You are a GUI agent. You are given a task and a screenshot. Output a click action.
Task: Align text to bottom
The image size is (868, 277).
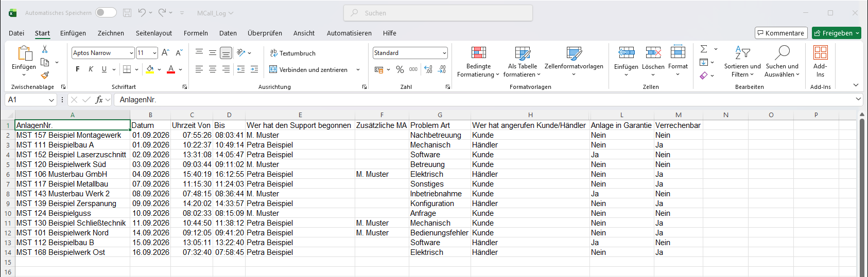tap(226, 53)
